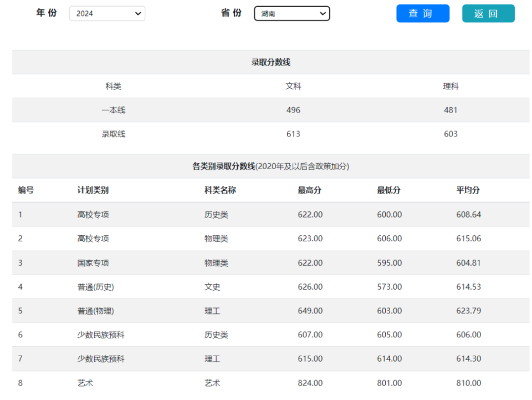The width and height of the screenshot is (532, 400).
Task: Select 高校专项 in row 2
Action: tap(93, 239)
